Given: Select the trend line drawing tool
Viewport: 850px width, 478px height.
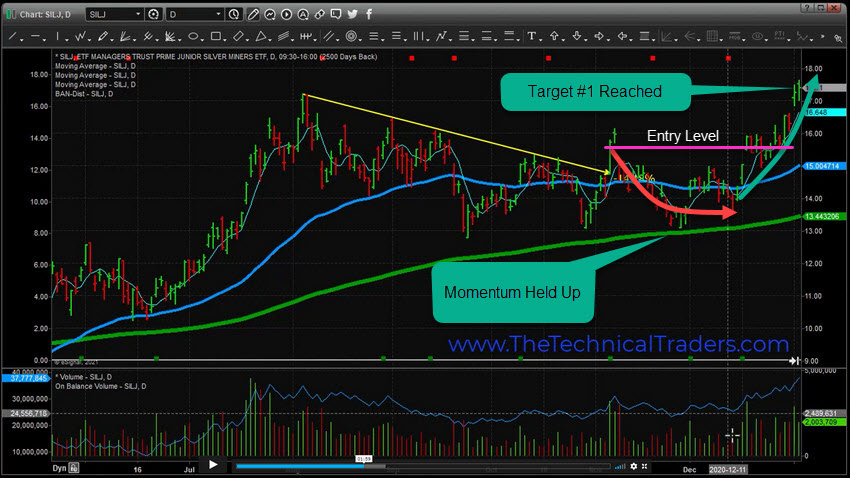Looking at the screenshot, I should (x=12, y=37).
